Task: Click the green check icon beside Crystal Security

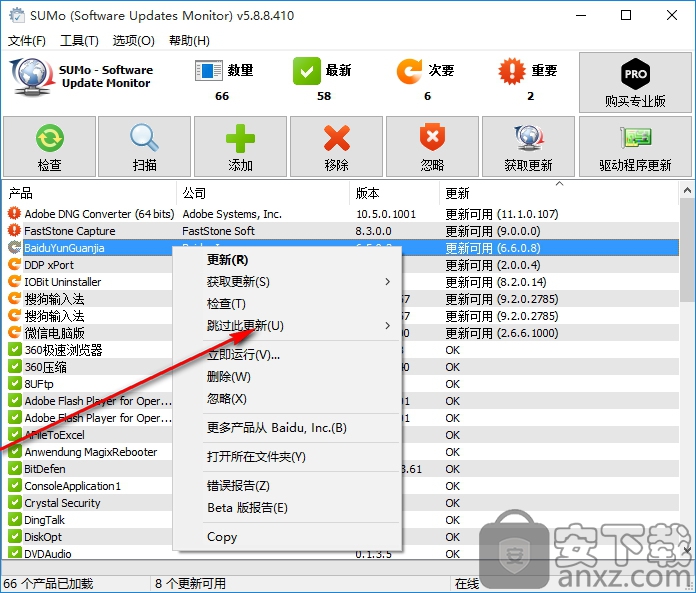Action: (15, 503)
